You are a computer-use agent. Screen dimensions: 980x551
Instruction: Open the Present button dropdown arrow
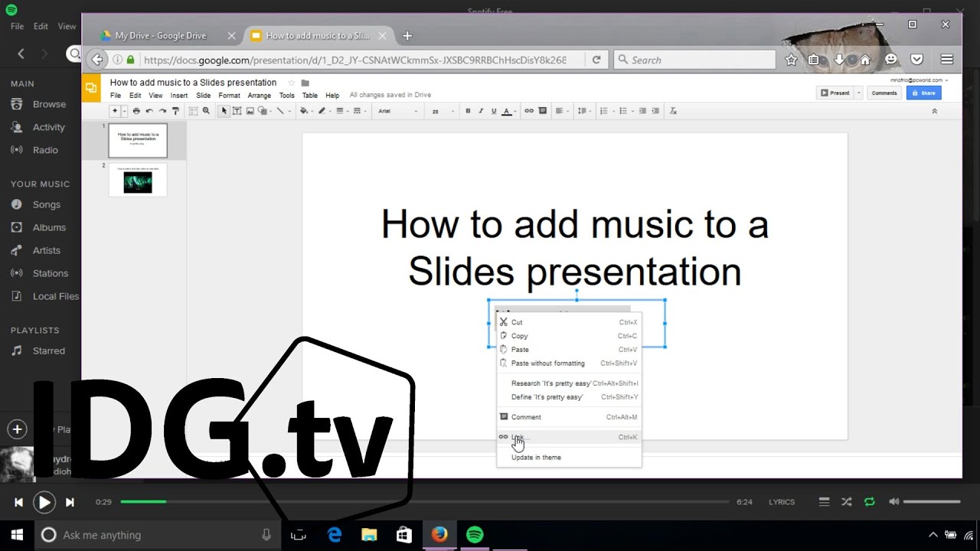(x=859, y=93)
